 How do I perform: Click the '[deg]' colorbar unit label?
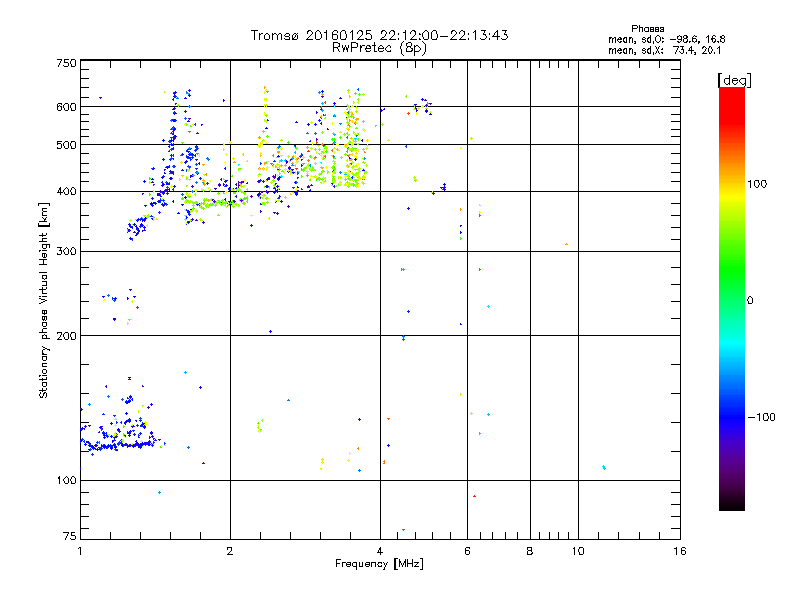click(734, 80)
